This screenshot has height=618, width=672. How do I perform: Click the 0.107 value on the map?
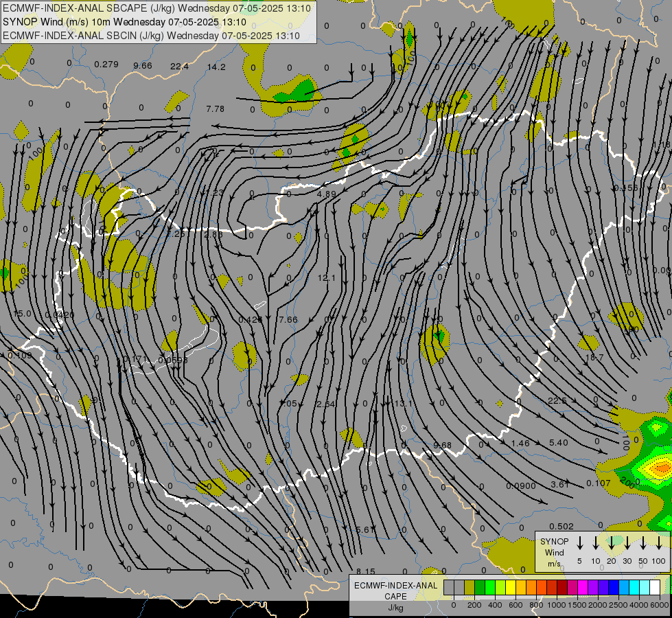(x=599, y=483)
